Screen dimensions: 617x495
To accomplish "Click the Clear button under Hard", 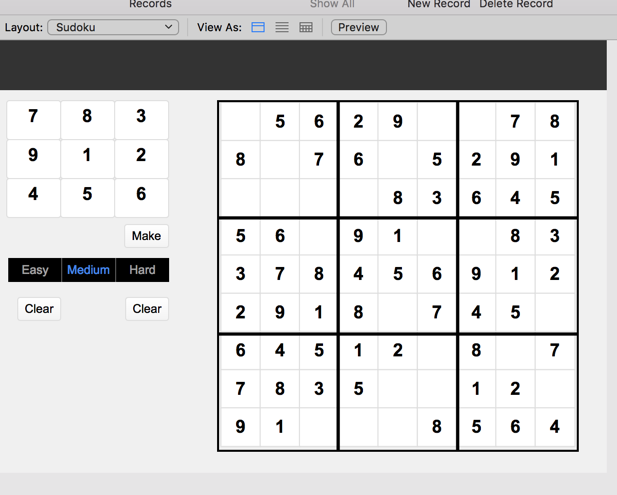I will click(x=147, y=308).
